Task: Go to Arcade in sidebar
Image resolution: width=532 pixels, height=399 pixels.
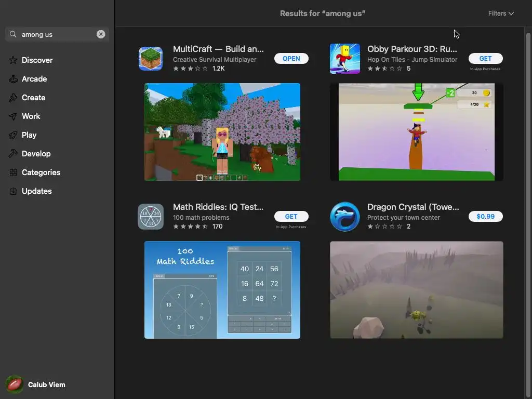Action: pos(34,79)
